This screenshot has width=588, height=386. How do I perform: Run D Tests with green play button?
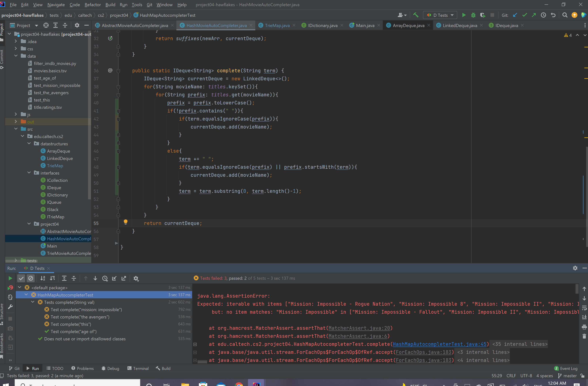point(464,15)
